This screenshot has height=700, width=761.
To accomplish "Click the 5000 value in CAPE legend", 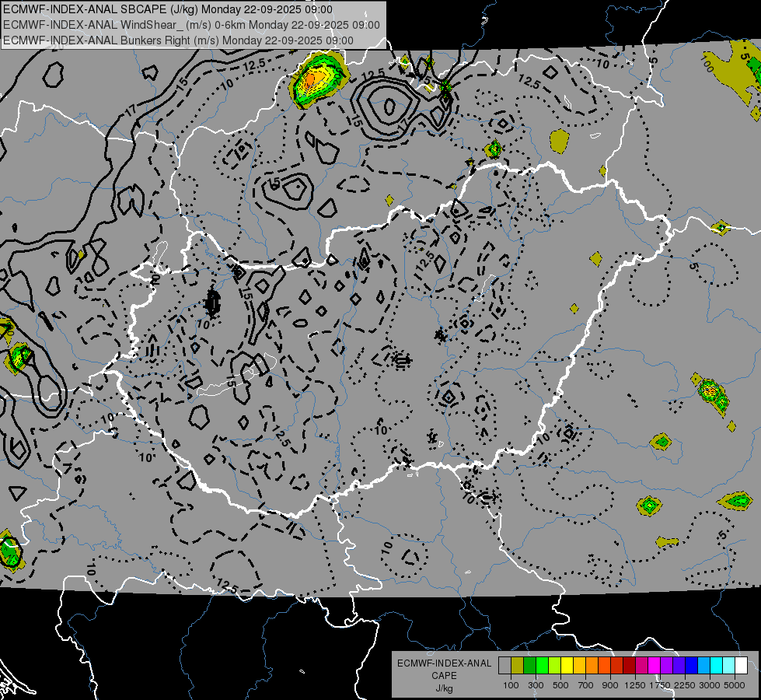I will (735, 684).
